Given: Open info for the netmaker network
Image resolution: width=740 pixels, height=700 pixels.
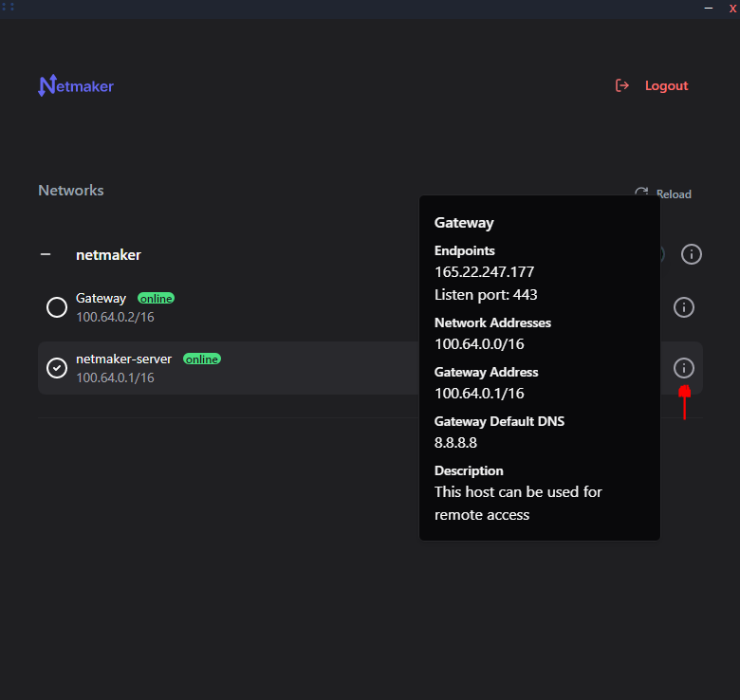Looking at the screenshot, I should coord(692,254).
